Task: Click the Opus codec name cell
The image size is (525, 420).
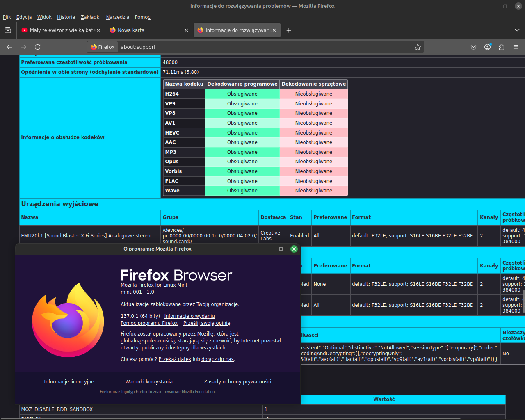Action: click(184, 162)
